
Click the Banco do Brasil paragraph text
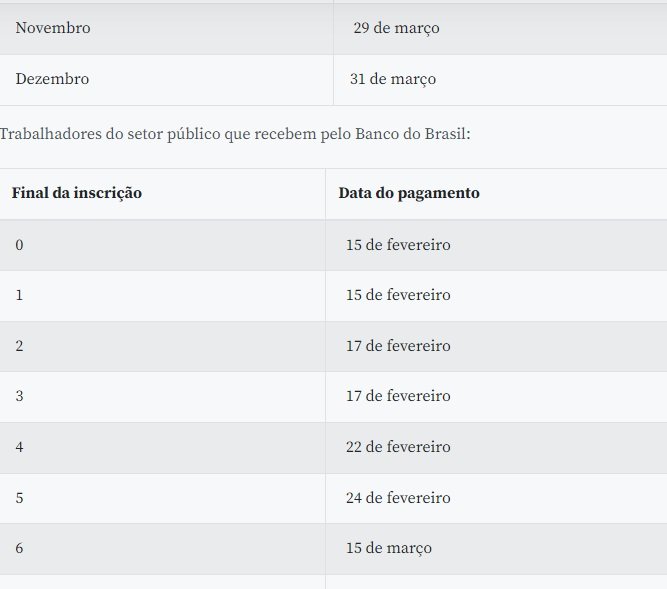tap(235, 133)
